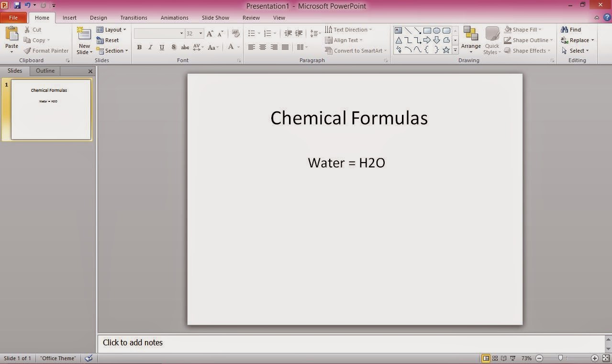Image resolution: width=612 pixels, height=364 pixels.
Task: Switch to the Animations ribbon tab
Action: (x=174, y=18)
